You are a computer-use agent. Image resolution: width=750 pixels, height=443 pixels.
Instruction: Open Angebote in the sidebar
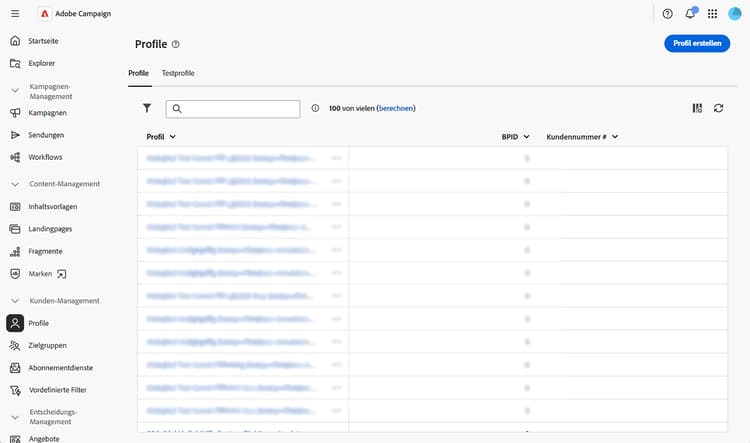(44, 439)
